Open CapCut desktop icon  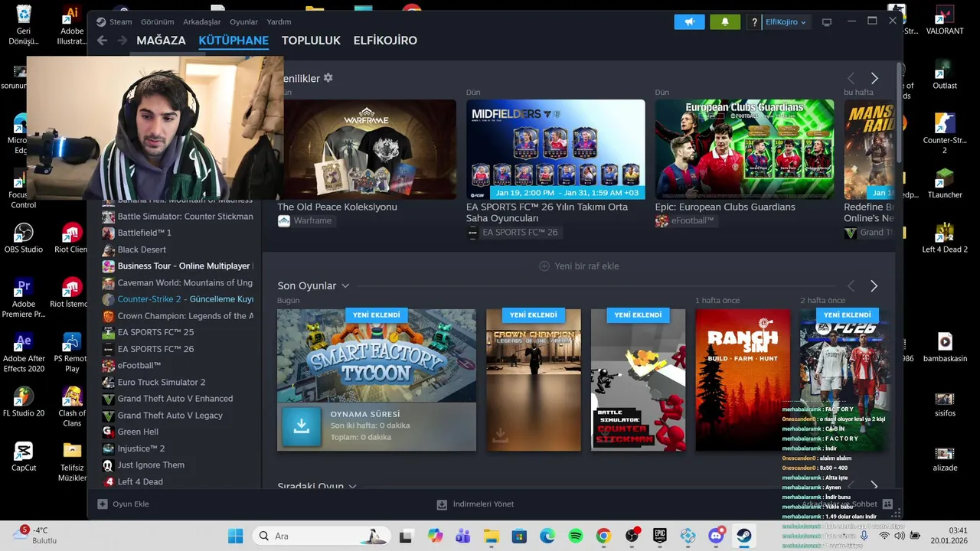[23, 456]
